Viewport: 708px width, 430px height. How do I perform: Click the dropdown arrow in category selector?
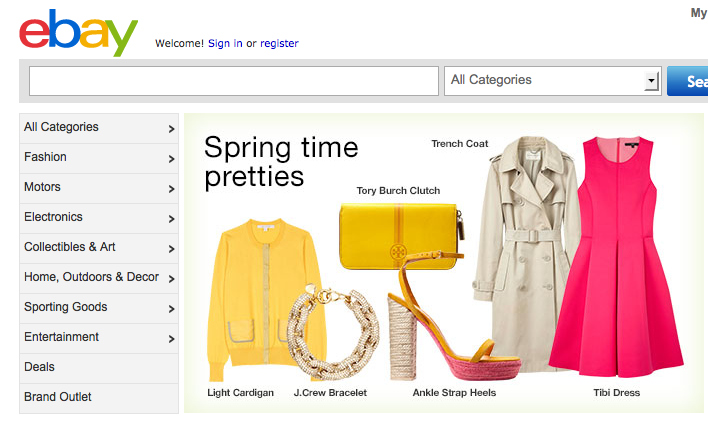pos(651,81)
